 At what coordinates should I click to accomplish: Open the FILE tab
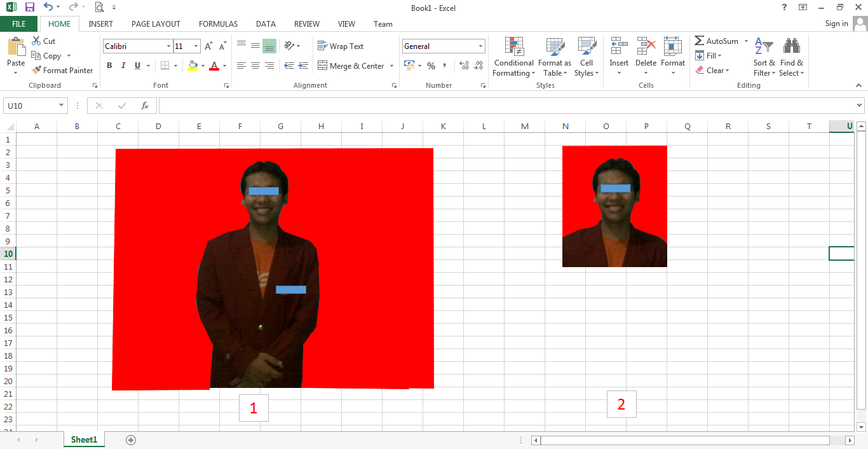coord(19,24)
